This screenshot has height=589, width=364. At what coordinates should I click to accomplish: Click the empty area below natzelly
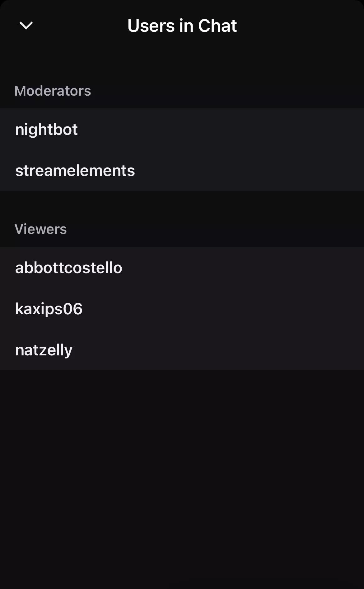tap(182, 467)
